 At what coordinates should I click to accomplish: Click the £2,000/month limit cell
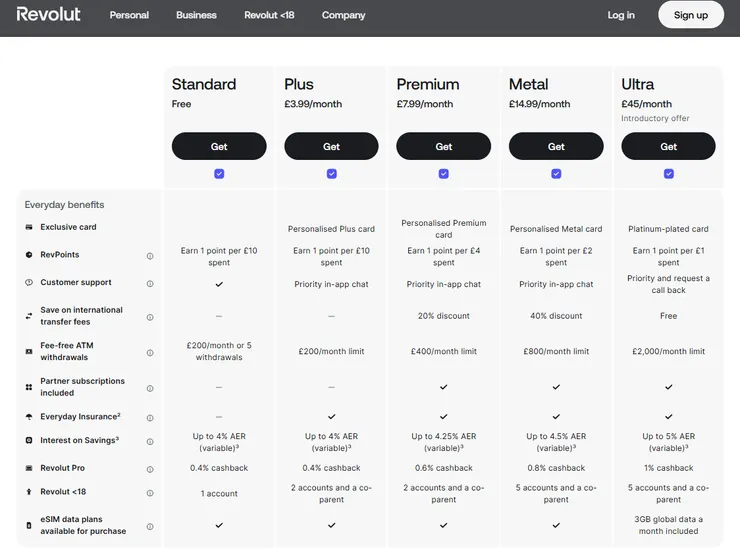(668, 351)
